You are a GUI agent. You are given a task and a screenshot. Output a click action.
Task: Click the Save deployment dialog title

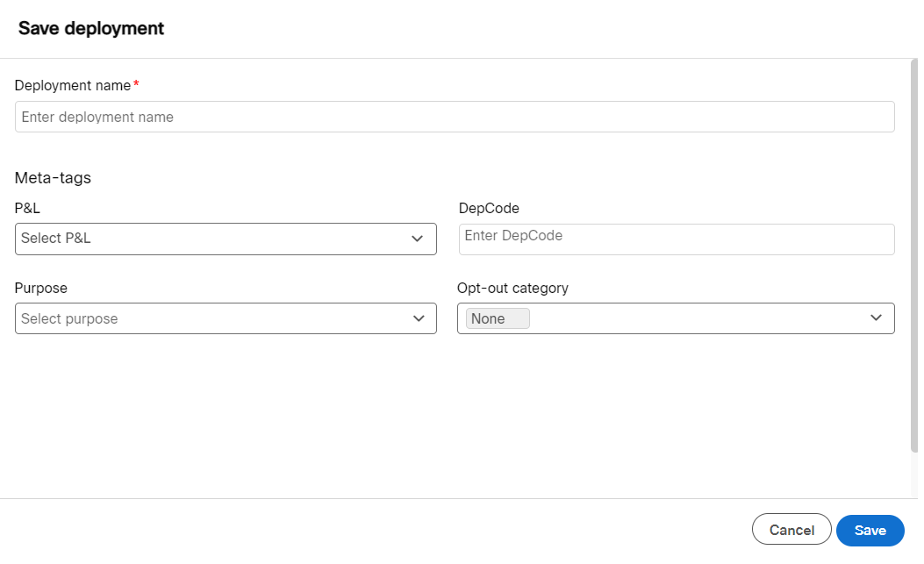(90, 28)
